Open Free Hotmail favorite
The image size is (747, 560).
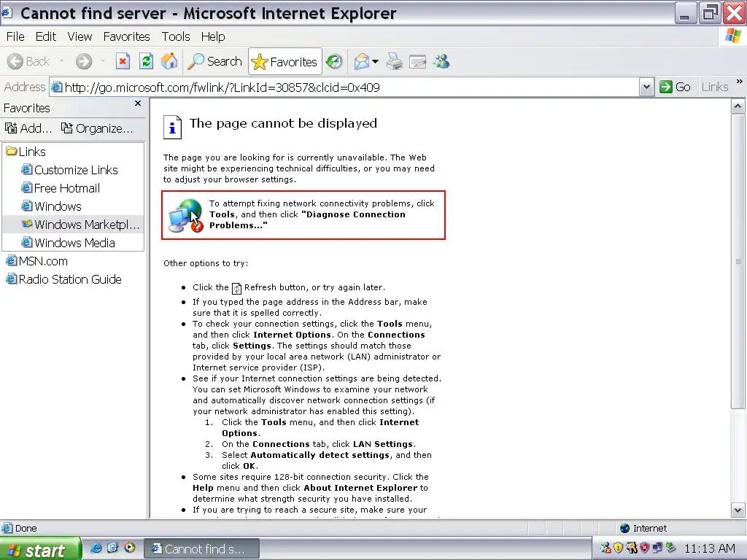tap(61, 188)
